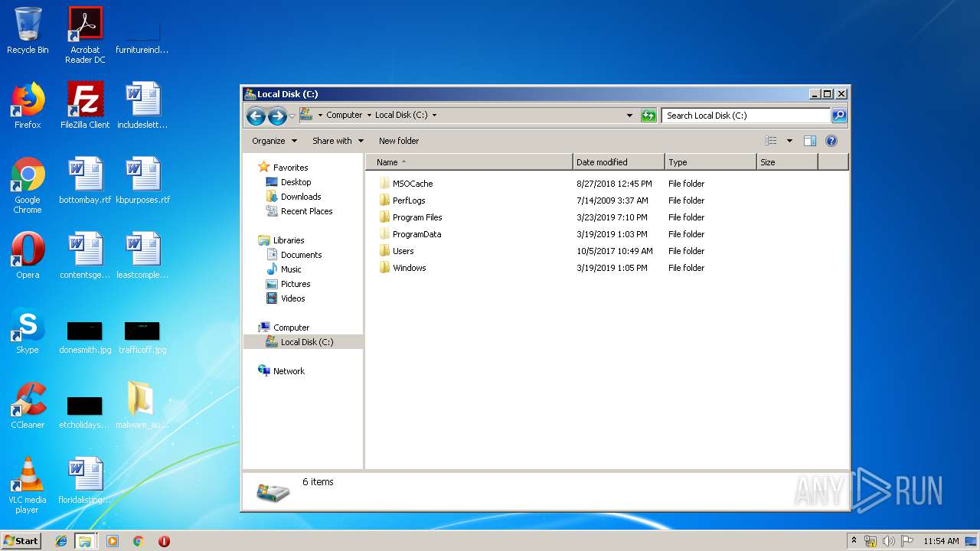The width and height of the screenshot is (980, 551).
Task: Click the search magnifier icon
Action: (x=839, y=116)
